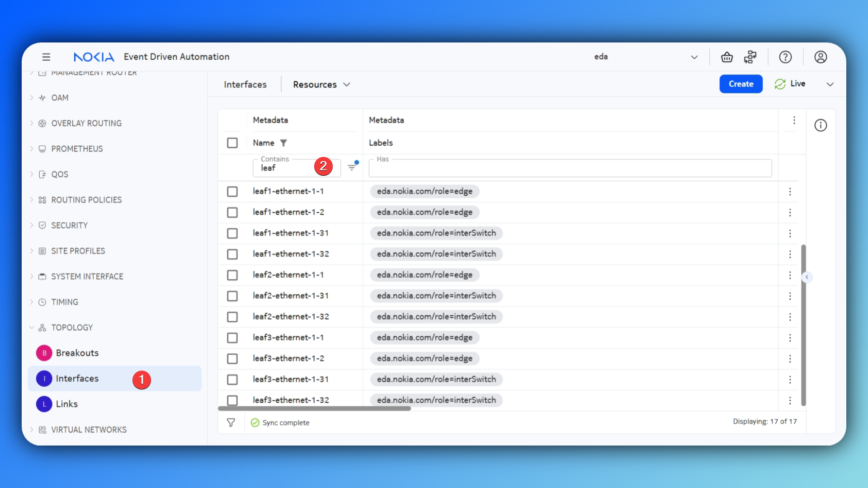Open row actions for leaf1-ethernet-1-1
This screenshot has width=868, height=488.
tap(790, 192)
